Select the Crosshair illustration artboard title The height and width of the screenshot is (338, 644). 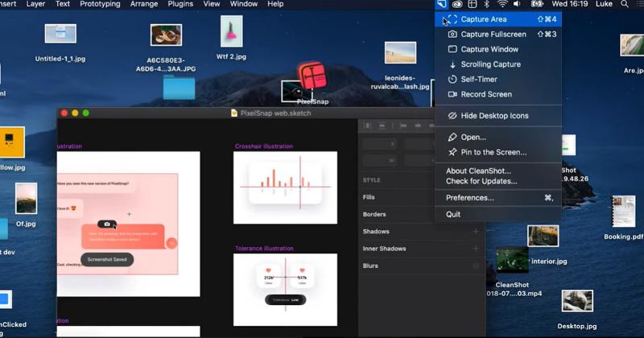coord(264,146)
